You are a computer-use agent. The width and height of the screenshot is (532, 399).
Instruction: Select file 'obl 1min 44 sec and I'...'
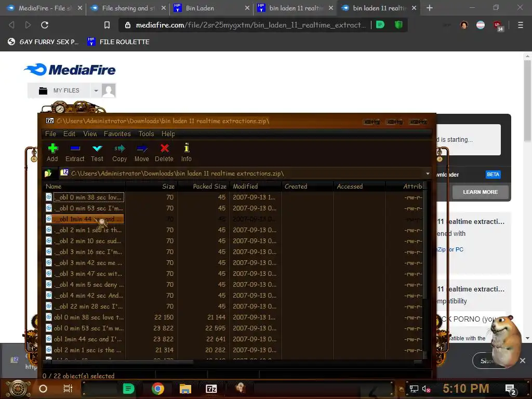click(85, 339)
